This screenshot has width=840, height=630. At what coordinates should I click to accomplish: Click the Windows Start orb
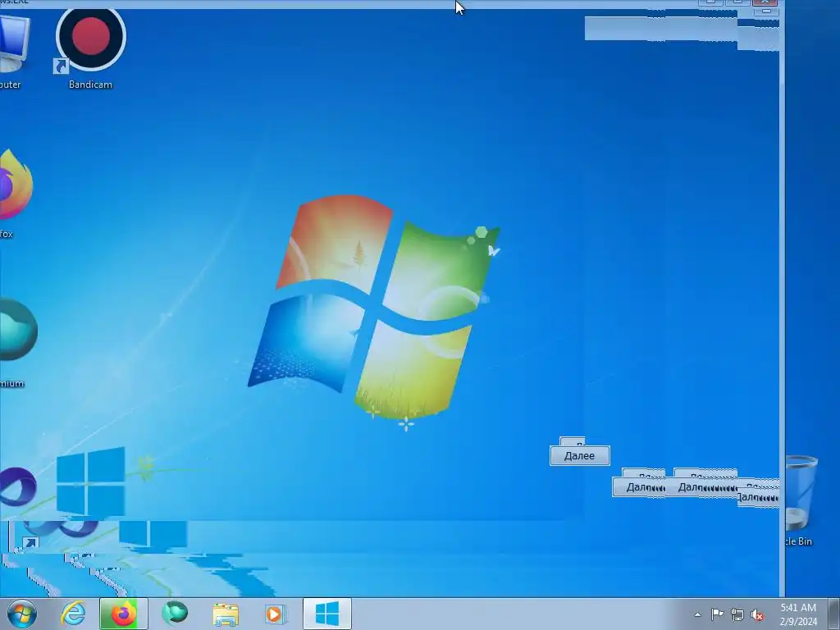pyautogui.click(x=21, y=614)
